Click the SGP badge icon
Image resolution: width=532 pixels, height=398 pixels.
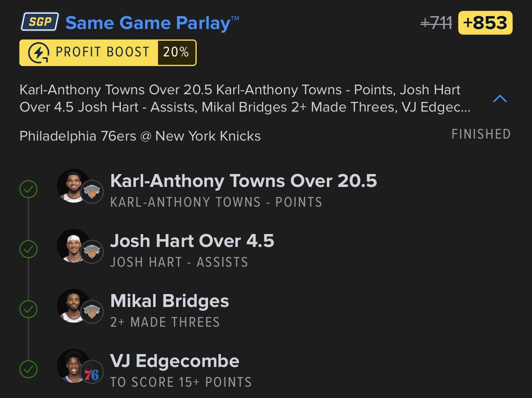(x=40, y=22)
